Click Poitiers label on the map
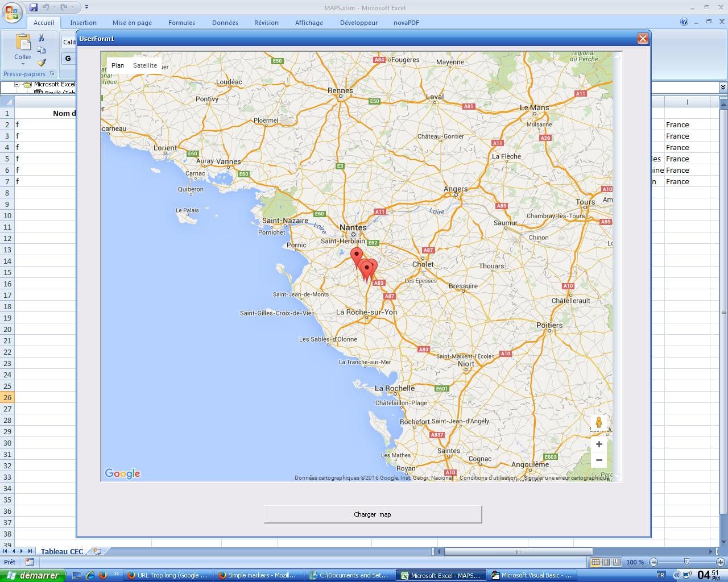The width and height of the screenshot is (728, 582). [x=549, y=325]
